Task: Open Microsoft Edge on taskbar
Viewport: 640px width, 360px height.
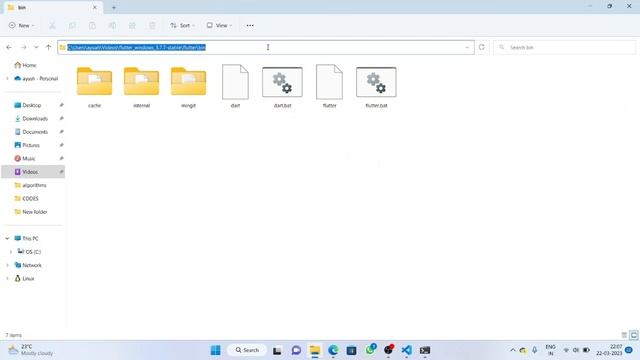Action: [333, 350]
